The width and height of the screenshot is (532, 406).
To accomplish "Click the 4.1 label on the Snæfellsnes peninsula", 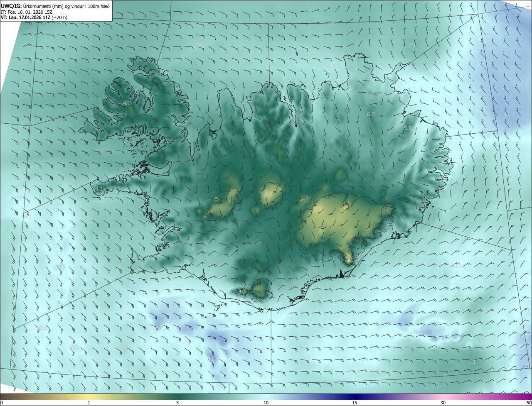I will pyautogui.click(x=99, y=188).
